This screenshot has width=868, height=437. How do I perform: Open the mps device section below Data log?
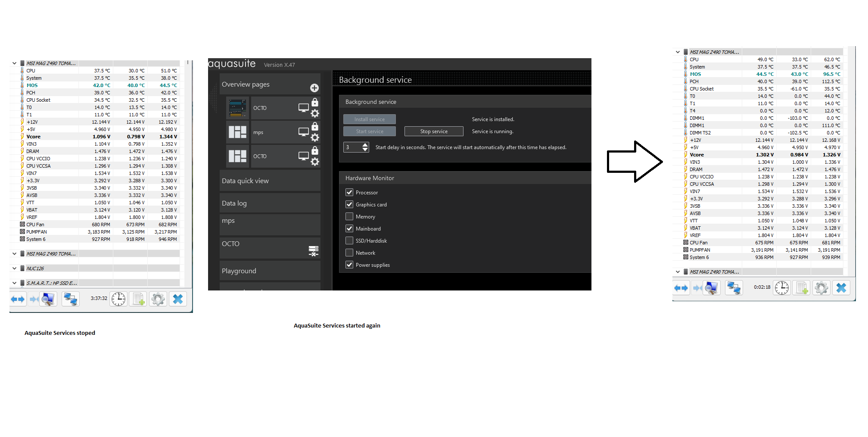point(270,225)
